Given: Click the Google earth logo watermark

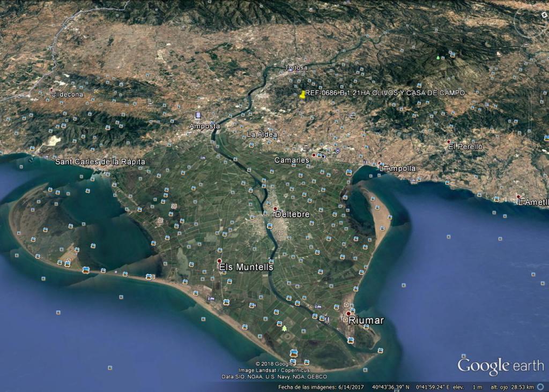Looking at the screenshot, I should [x=501, y=366].
